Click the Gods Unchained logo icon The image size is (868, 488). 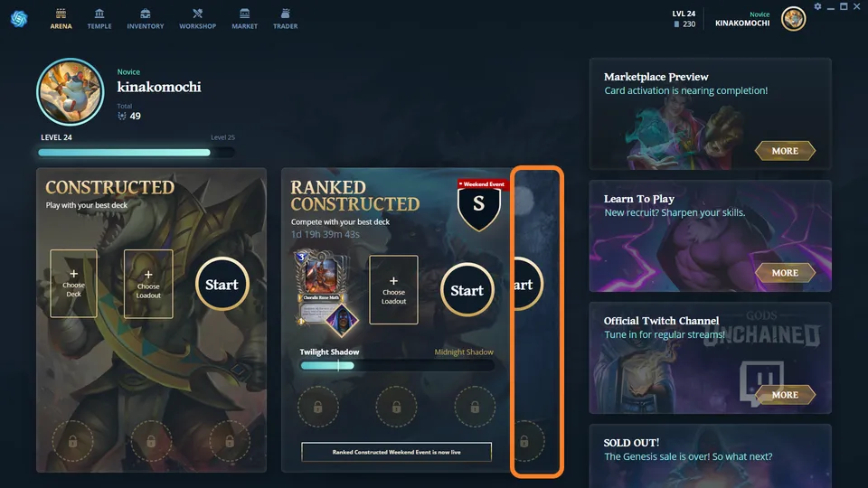pyautogui.click(x=19, y=19)
